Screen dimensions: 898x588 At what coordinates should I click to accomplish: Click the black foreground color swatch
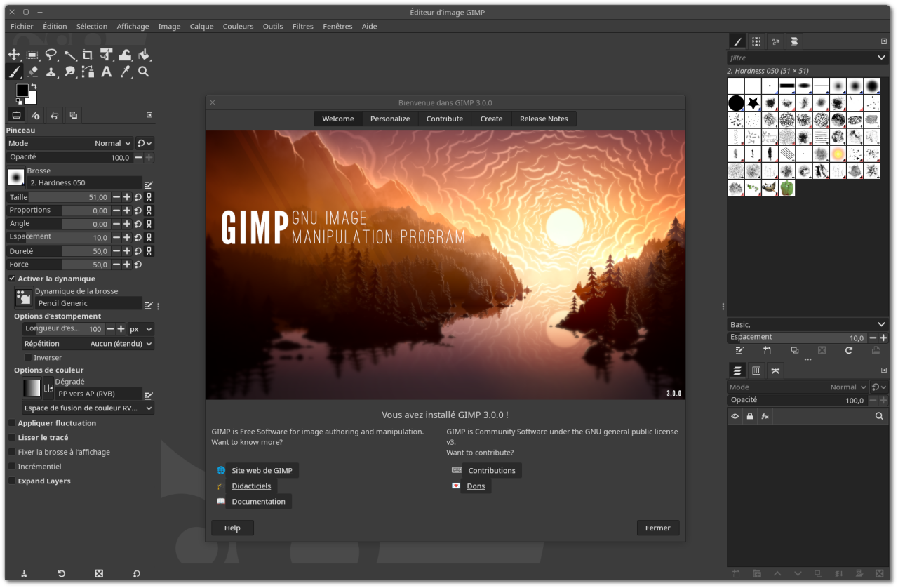(x=22, y=91)
